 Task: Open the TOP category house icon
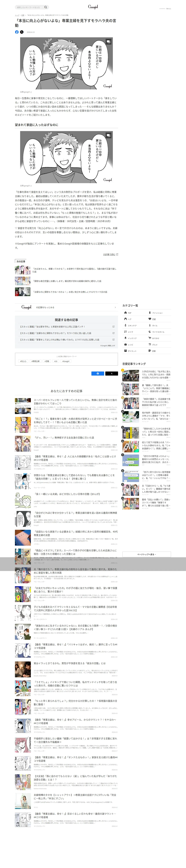pyautogui.click(x=125, y=313)
